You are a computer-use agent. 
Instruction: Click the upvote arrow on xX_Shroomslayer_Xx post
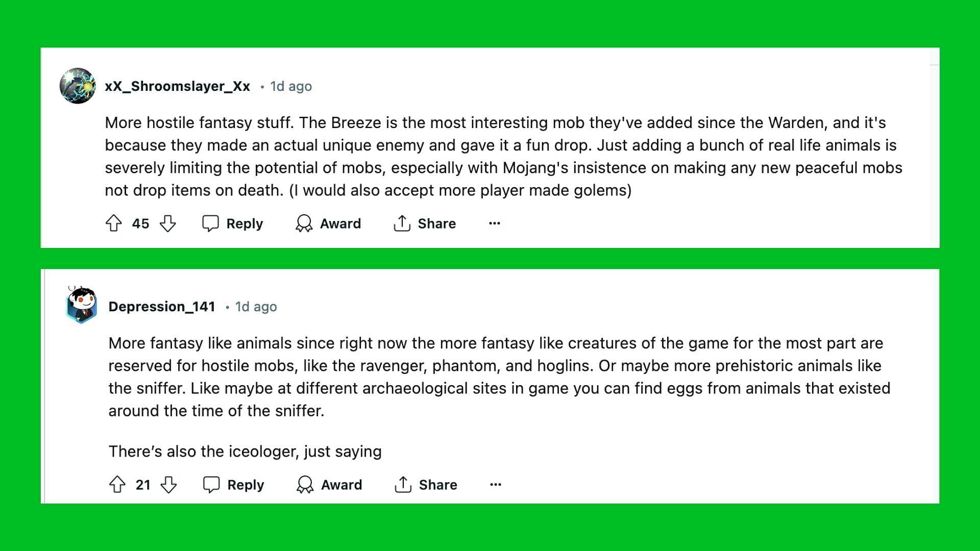(115, 223)
